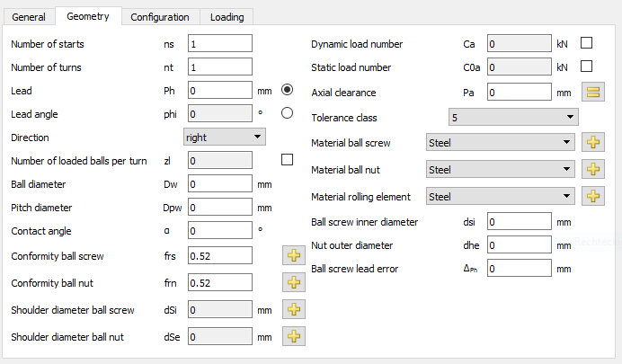Click the plus icon beside Conformity ball screw

point(294,256)
